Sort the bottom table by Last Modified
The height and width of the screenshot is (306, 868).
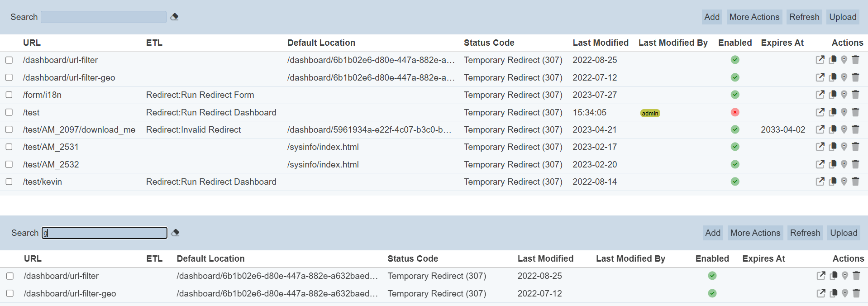[545, 258]
